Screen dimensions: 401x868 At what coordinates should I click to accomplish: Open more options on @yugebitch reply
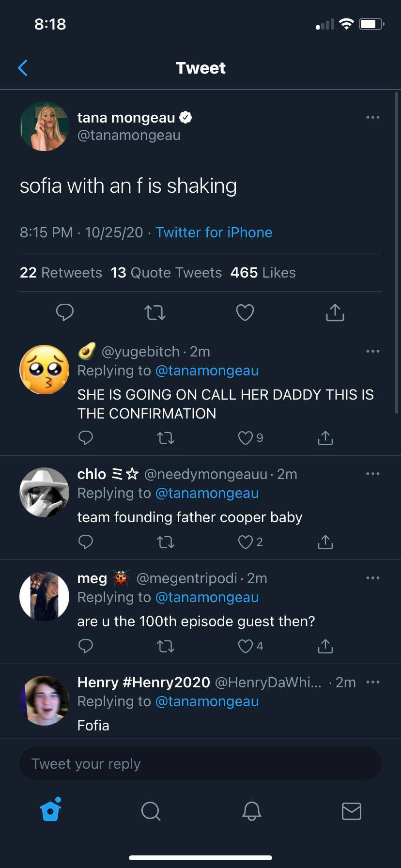pyautogui.click(x=372, y=351)
